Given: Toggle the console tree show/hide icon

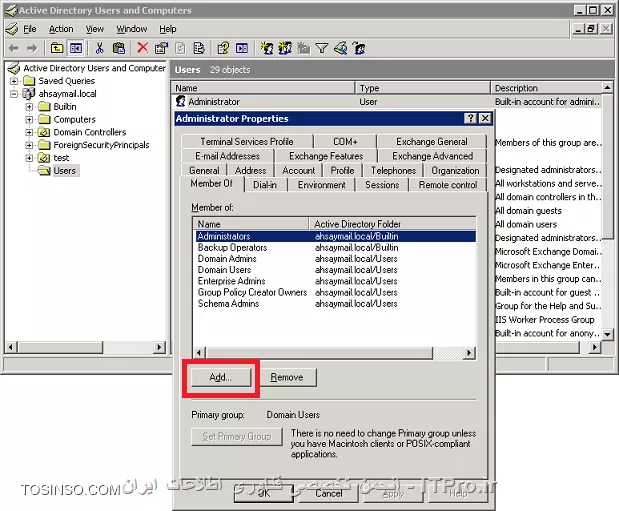Looking at the screenshot, I should pyautogui.click(x=76, y=49).
